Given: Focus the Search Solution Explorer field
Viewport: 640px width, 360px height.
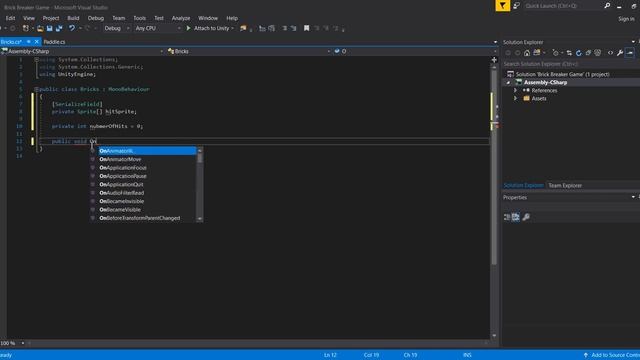Looking at the screenshot, I should coord(570,64).
